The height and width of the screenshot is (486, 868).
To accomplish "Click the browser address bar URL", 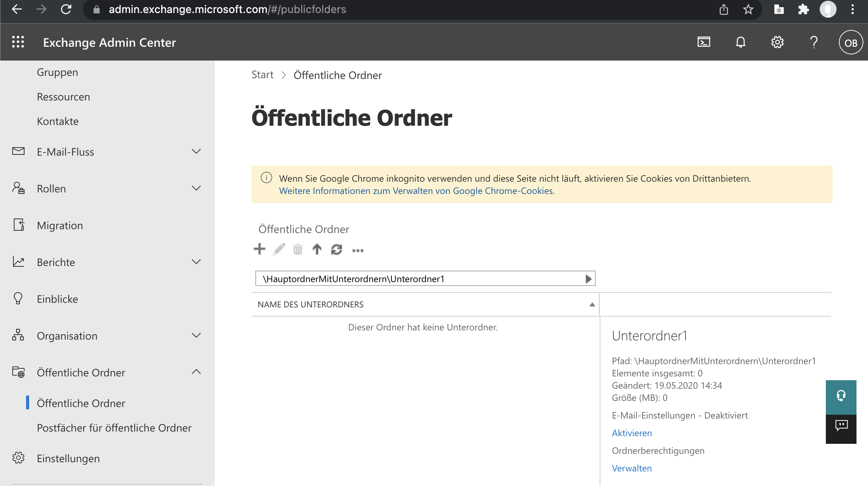I will pos(227,10).
